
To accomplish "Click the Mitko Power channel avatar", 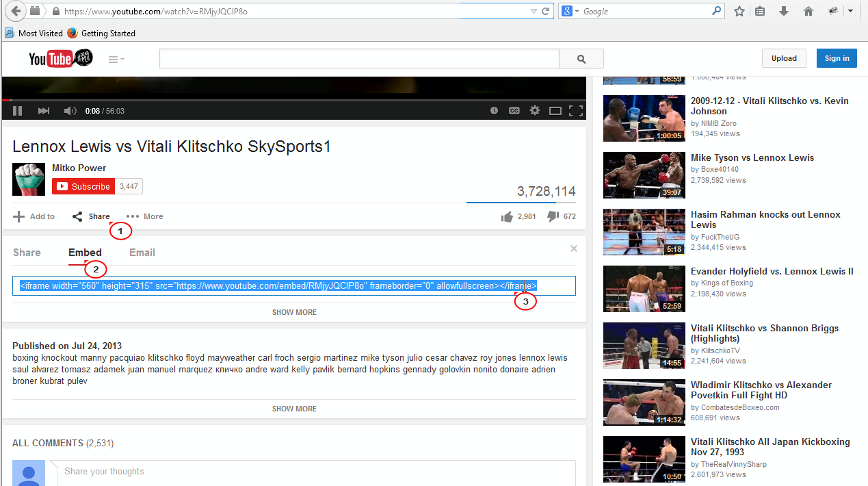I will (x=29, y=179).
